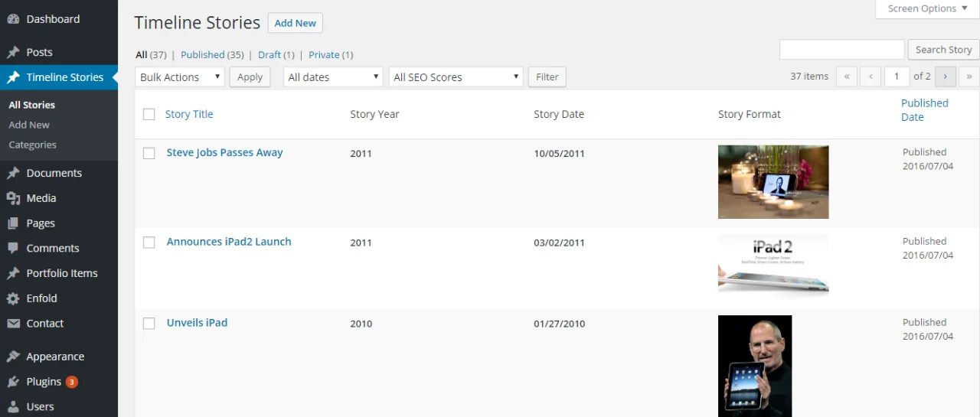Click the search story text field
Screen dimensions: 980x417
coord(841,50)
